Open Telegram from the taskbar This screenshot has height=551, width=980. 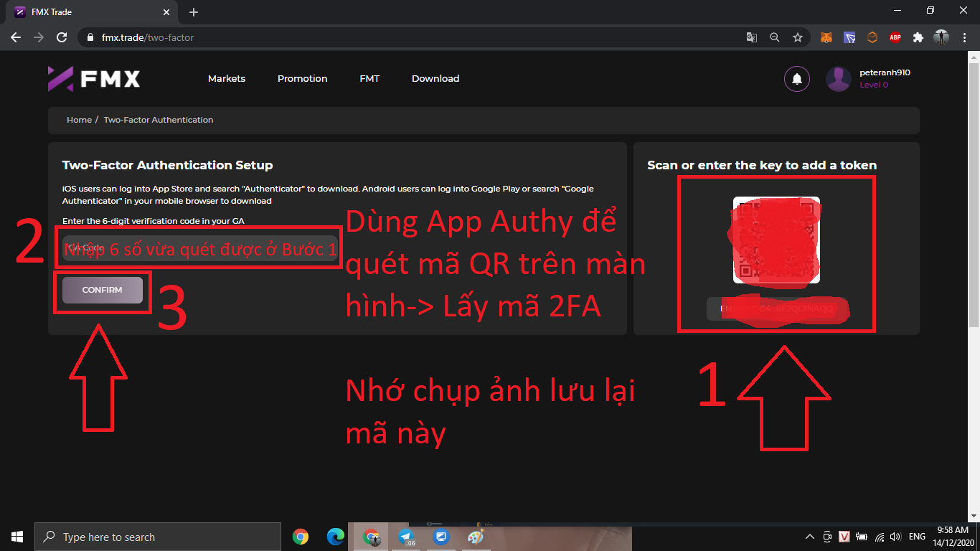pos(406,537)
